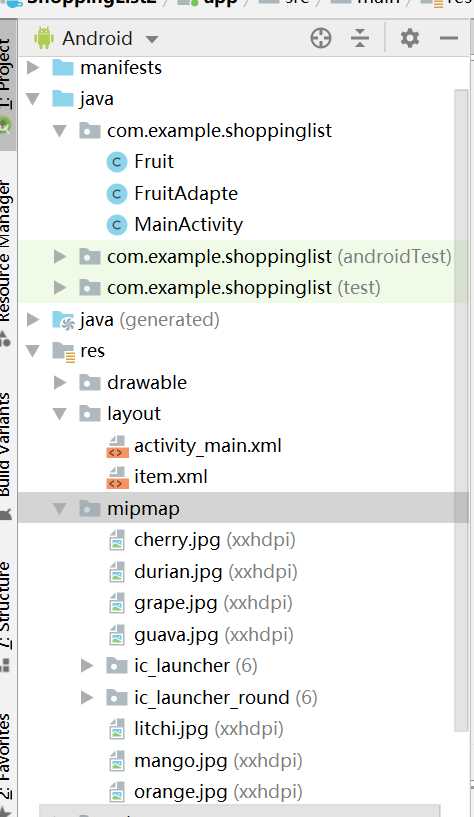Open activity_main.xml layout file

tap(207, 445)
